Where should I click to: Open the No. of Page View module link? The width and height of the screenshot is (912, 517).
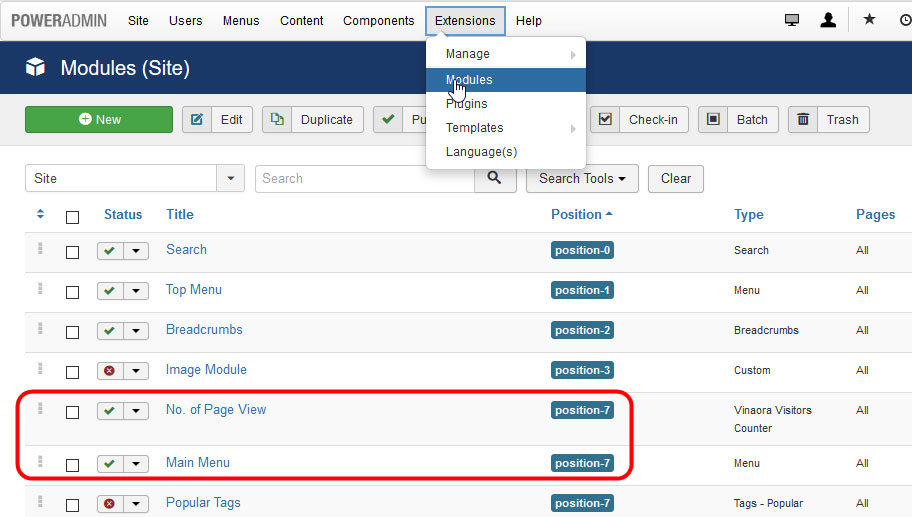click(x=216, y=409)
